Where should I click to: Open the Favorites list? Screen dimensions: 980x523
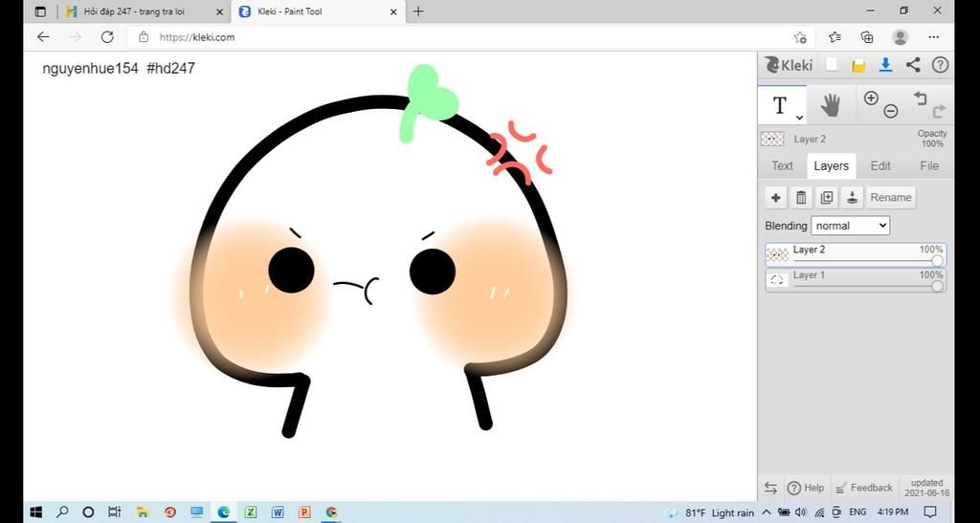click(x=835, y=37)
